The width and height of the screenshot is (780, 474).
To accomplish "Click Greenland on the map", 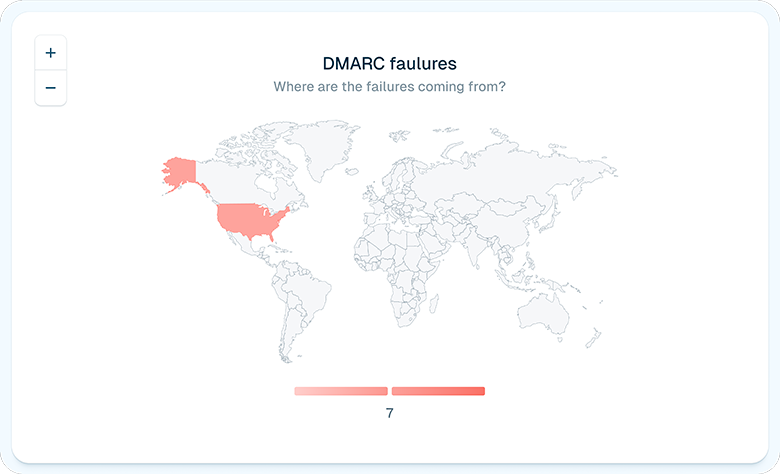I will 325,150.
